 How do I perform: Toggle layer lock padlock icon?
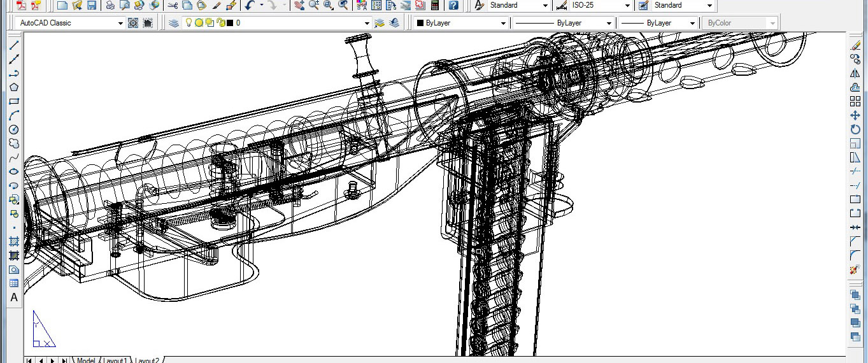click(220, 23)
